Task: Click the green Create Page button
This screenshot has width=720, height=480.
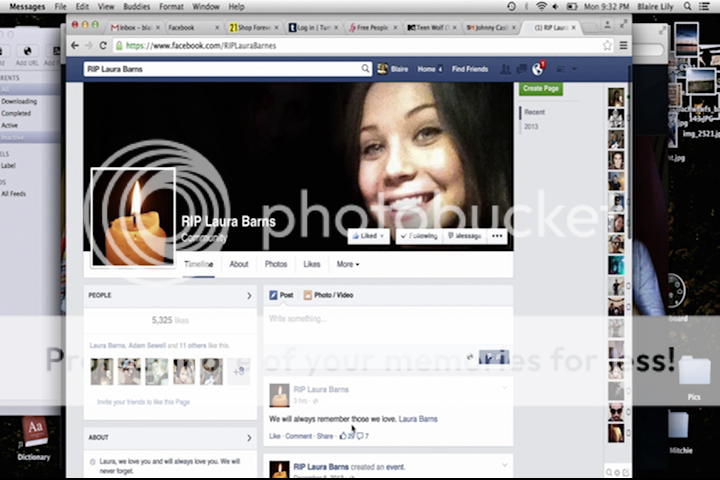Action: (x=541, y=89)
